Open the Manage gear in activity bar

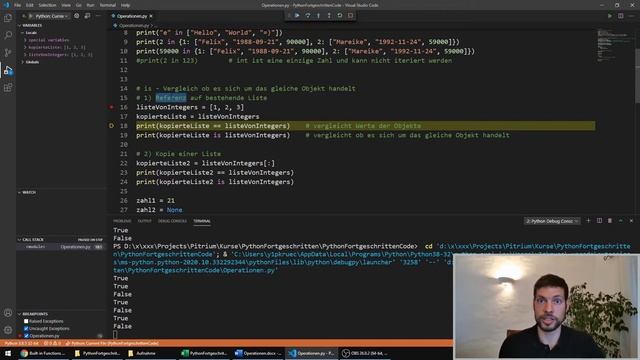point(8,330)
